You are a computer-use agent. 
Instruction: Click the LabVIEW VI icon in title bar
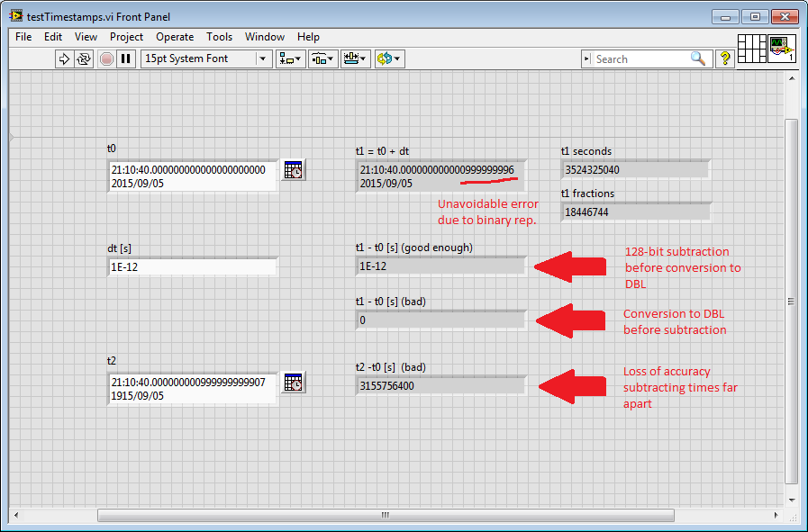[x=16, y=16]
